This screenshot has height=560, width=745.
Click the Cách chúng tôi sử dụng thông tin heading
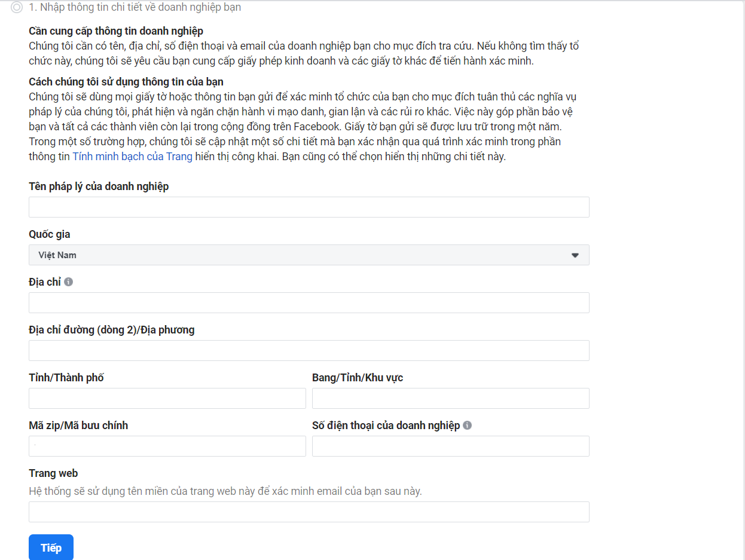click(x=126, y=82)
